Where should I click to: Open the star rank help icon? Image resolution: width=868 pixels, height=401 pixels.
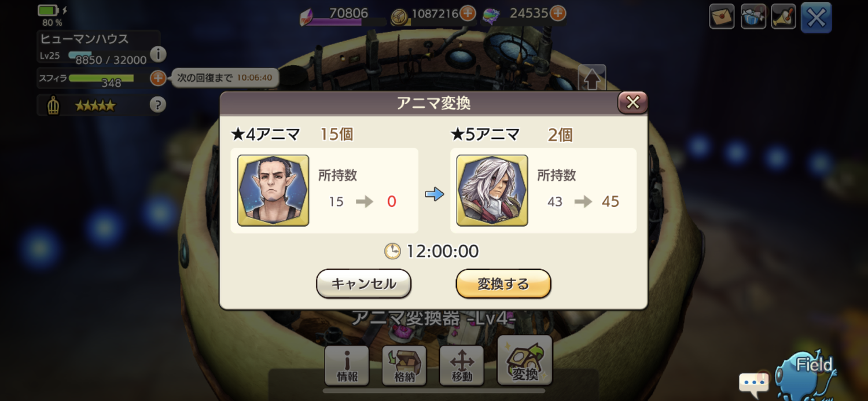157,105
